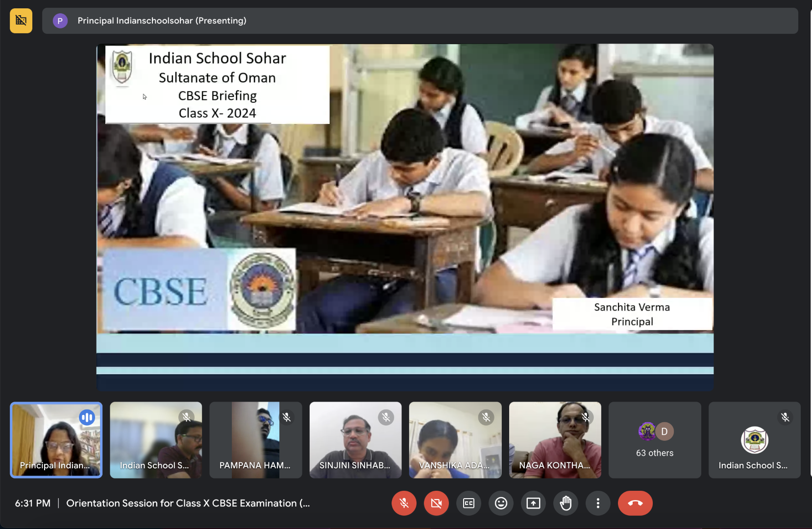Select the first Indian School S... video tile
This screenshot has height=529, width=812.
(x=156, y=440)
